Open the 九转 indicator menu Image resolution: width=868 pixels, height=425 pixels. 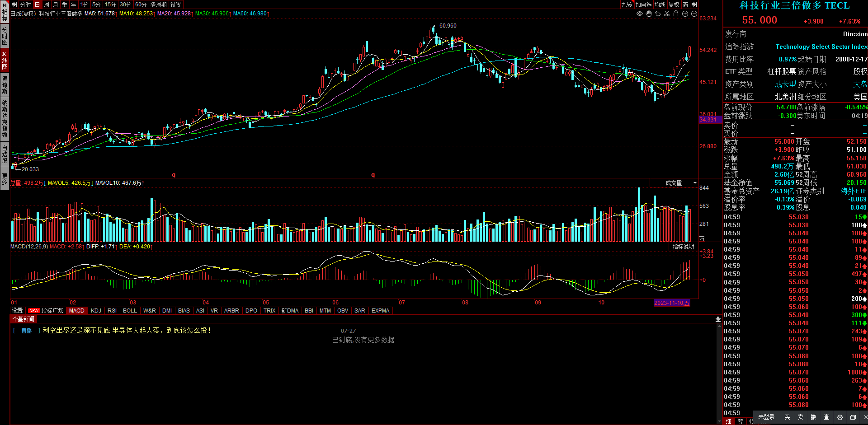click(x=627, y=5)
